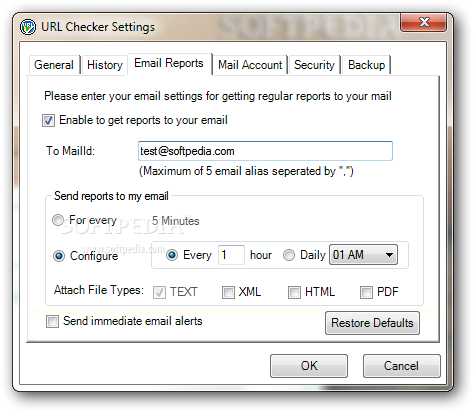Choose the Every hour radio option
Image resolution: width=474 pixels, height=412 pixels.
(x=172, y=255)
